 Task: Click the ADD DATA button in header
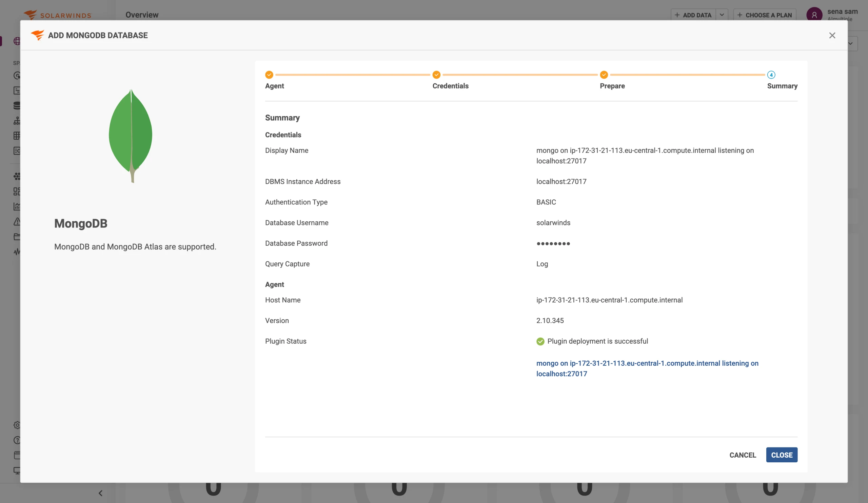pyautogui.click(x=693, y=15)
